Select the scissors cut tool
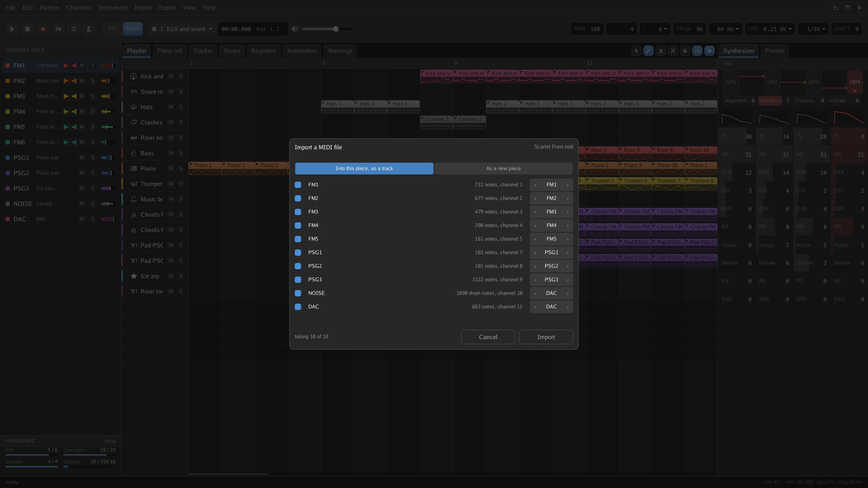 click(x=673, y=51)
